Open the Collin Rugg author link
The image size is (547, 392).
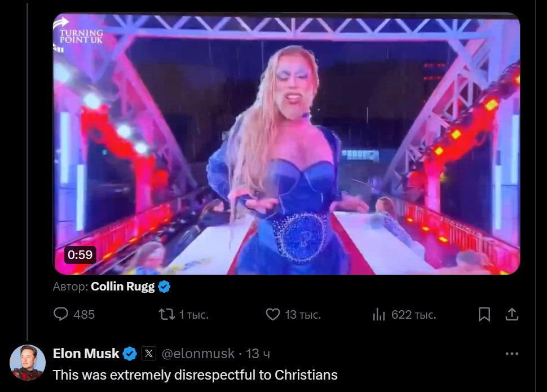point(122,287)
